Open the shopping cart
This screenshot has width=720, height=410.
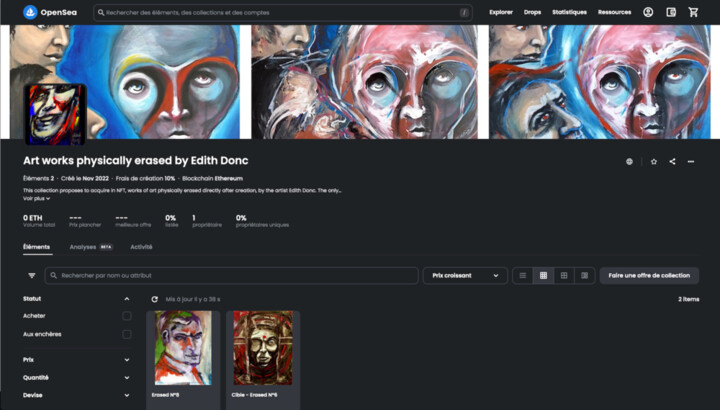coord(693,12)
